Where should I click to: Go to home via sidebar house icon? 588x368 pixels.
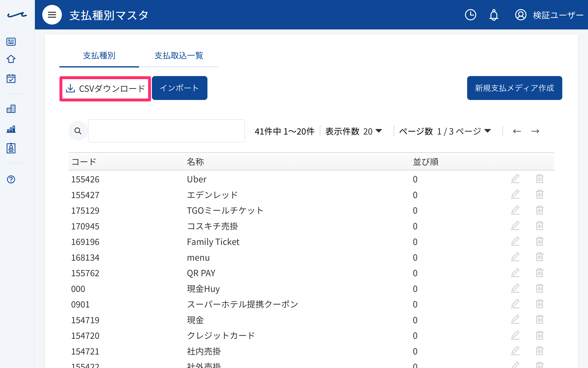tap(11, 59)
